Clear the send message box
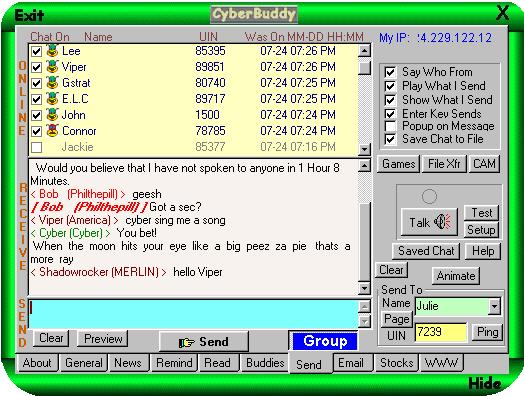Viewport: 524px width, 396px height. [x=51, y=338]
